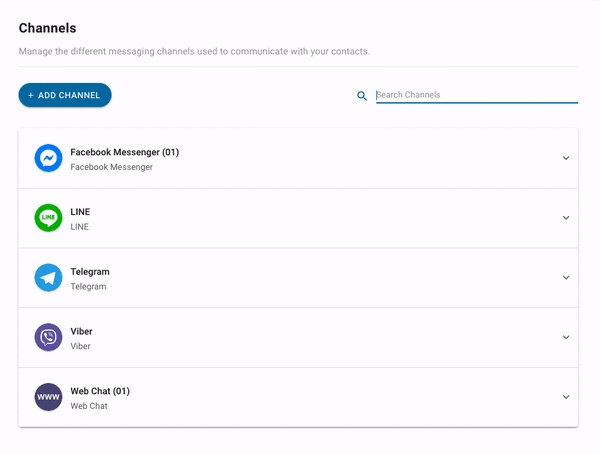This screenshot has height=454, width=600.
Task: Expand the Facebook Messenger (01) chevron
Action: (x=566, y=158)
